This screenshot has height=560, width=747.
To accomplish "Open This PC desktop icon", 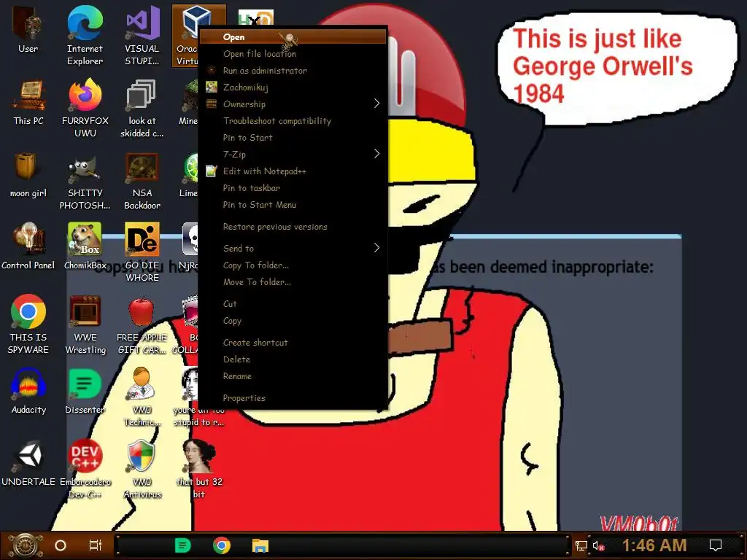I will pyautogui.click(x=28, y=103).
